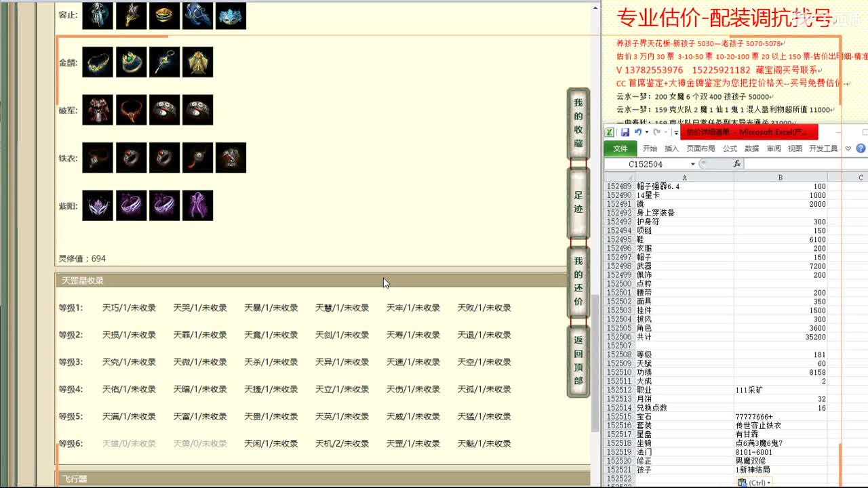Select cell containing 帽子强霹6.4

click(684, 186)
